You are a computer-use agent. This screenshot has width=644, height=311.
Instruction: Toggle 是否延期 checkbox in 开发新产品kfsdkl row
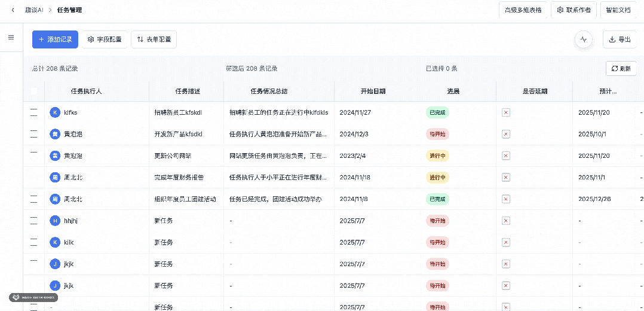506,134
